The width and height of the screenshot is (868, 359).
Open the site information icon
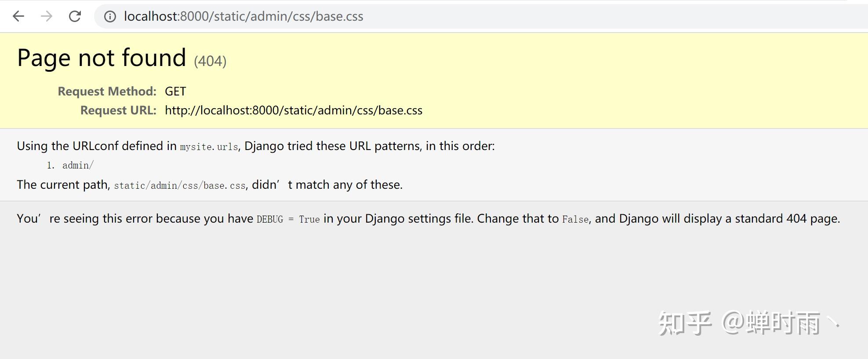pos(110,17)
